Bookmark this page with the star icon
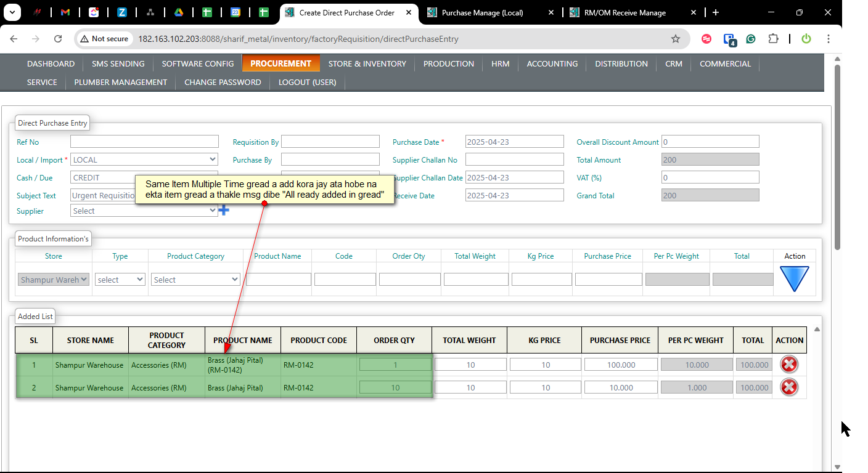Viewport: 868px width, 473px height. tap(675, 39)
